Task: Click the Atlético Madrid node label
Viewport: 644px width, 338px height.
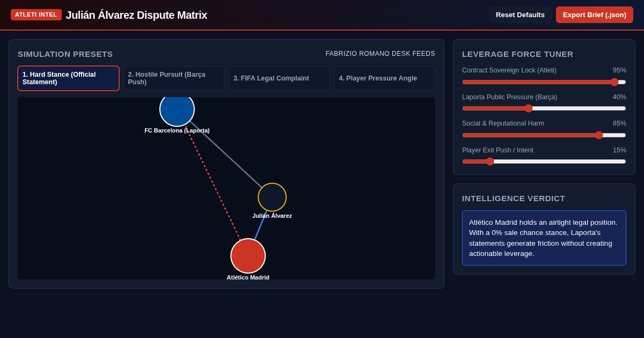Action: pos(248,277)
